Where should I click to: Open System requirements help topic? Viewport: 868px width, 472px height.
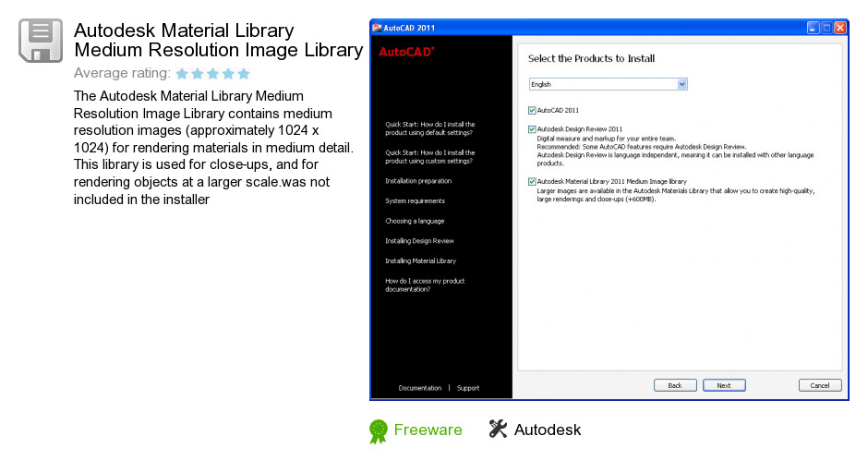point(416,201)
